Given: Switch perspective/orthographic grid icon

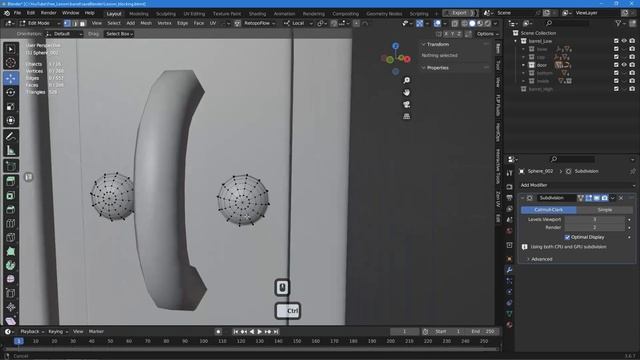Looking at the screenshot, I should tap(407, 116).
